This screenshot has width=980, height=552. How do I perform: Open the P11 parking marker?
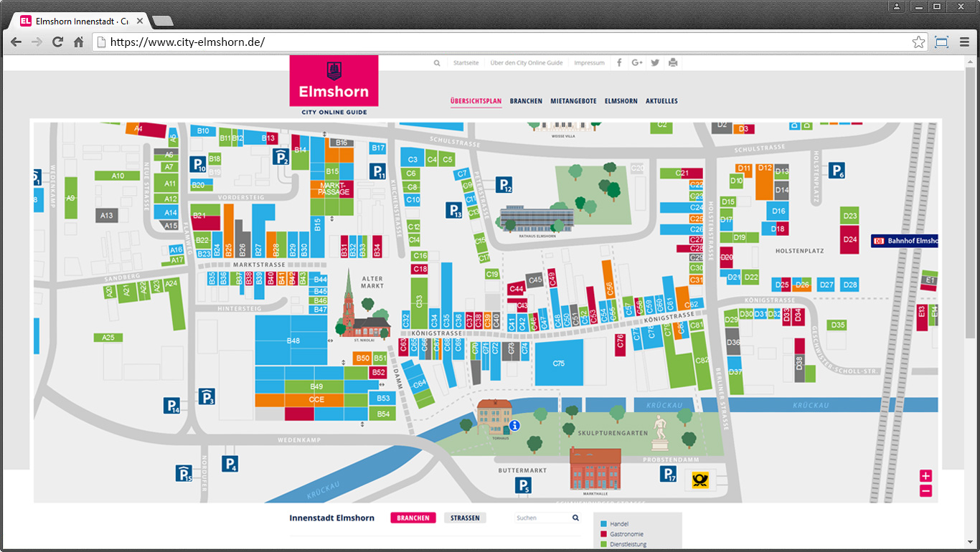pyautogui.click(x=378, y=171)
